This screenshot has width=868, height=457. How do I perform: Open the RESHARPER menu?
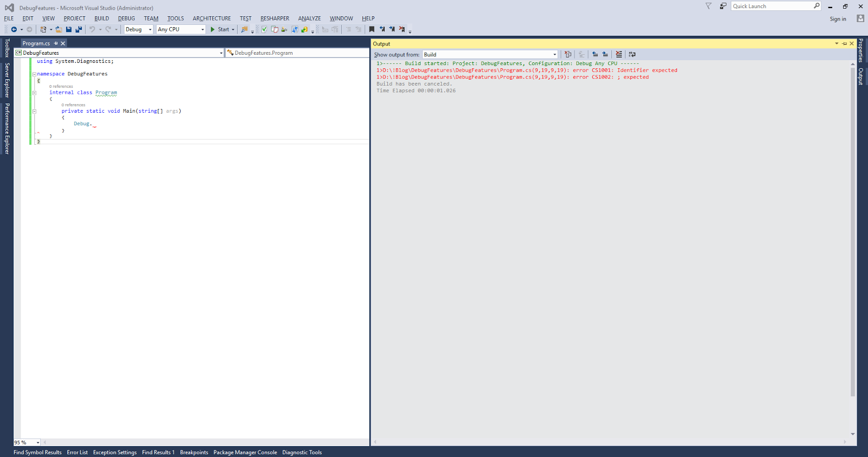pos(275,18)
